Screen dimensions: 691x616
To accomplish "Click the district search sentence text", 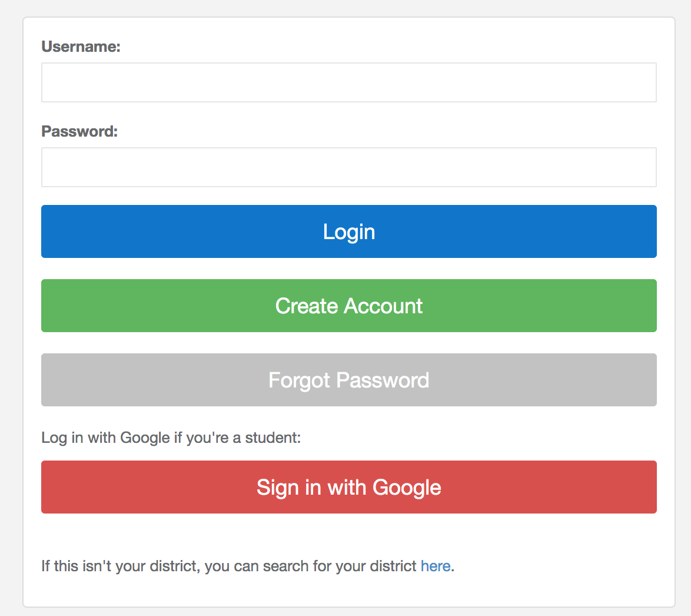I will pos(248,566).
